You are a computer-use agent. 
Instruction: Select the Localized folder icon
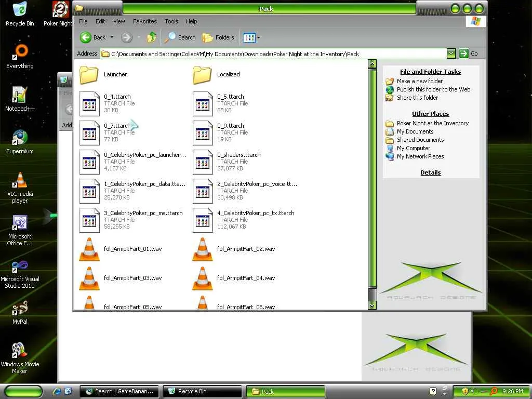202,75
